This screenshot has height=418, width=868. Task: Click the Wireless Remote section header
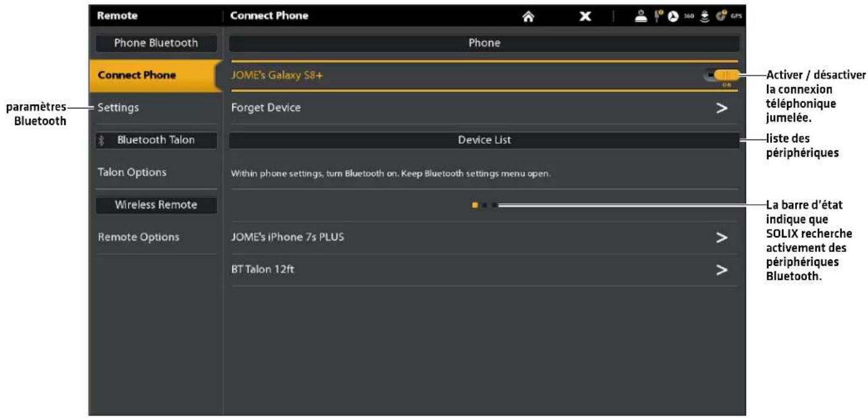(156, 205)
